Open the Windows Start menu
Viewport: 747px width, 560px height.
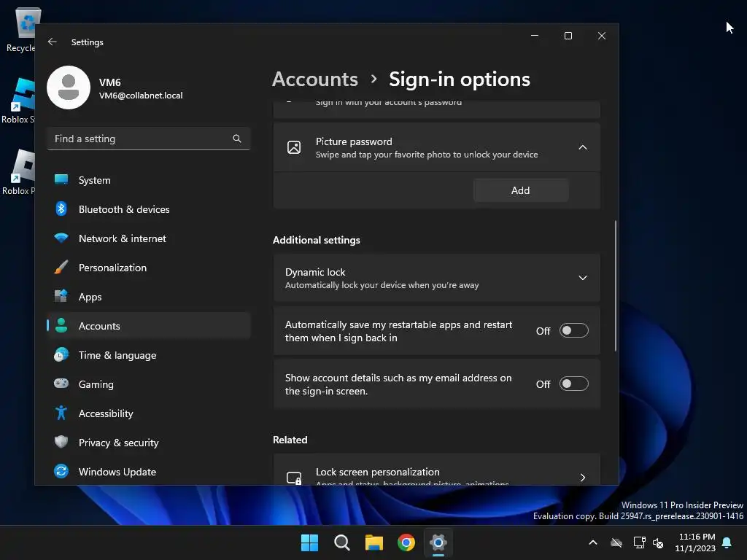309,542
